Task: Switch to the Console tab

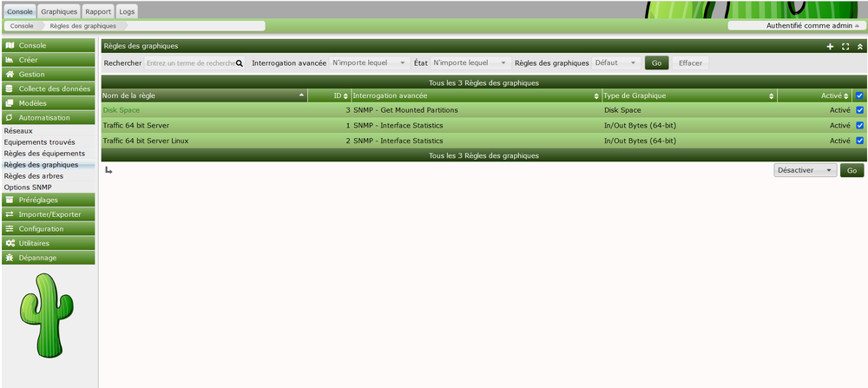Action: 20,11
